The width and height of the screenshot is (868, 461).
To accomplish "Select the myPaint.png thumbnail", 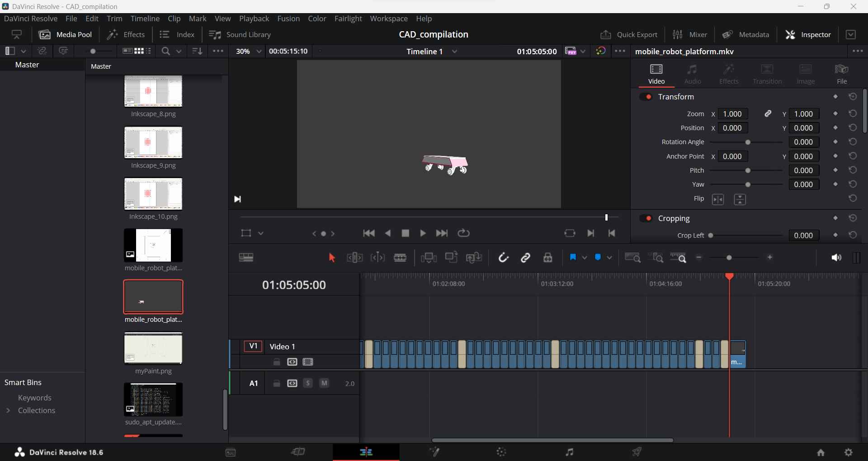I will [153, 348].
